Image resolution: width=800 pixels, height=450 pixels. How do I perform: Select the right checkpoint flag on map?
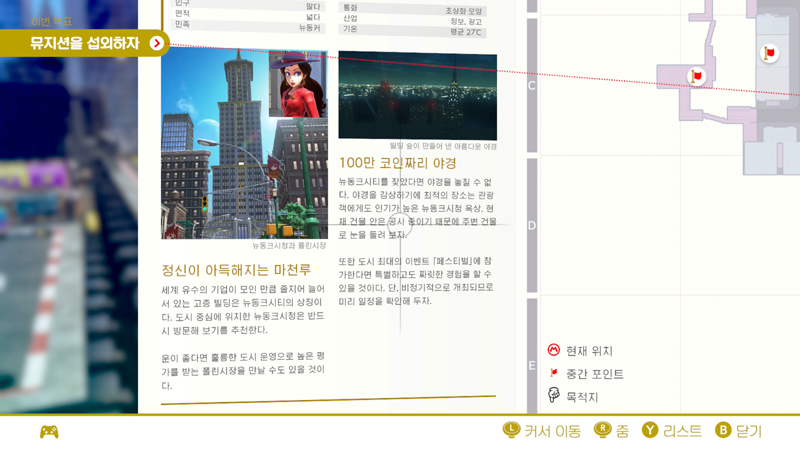tap(769, 53)
